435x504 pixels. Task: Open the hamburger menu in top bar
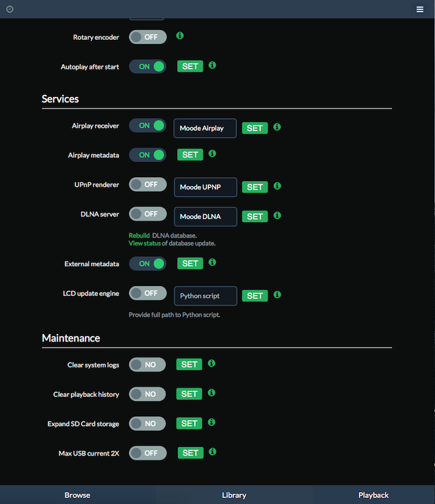[x=420, y=9]
